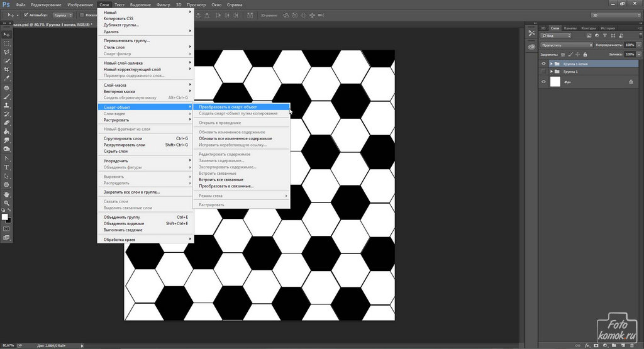Choose Объединить группу menu entry
This screenshot has width=644, height=349.
(145, 217)
